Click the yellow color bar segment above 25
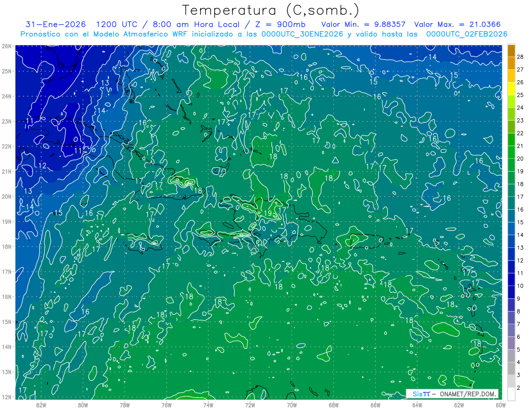Viewport: 532px width, 411px height. click(512, 88)
